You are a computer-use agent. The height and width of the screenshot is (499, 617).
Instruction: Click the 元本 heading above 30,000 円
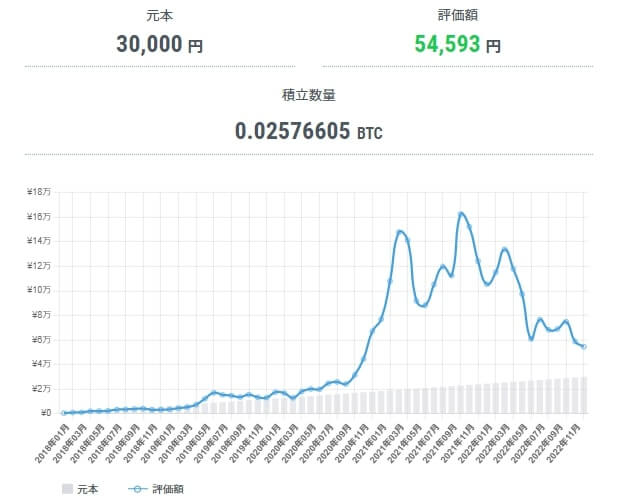(159, 16)
